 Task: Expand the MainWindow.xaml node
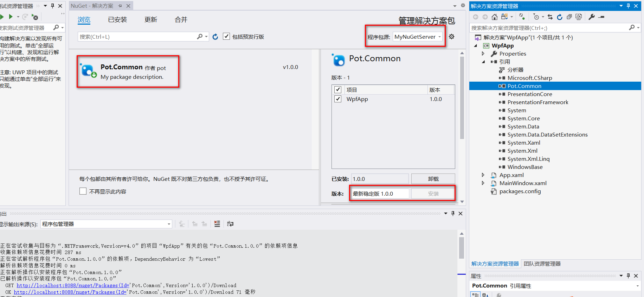click(483, 183)
